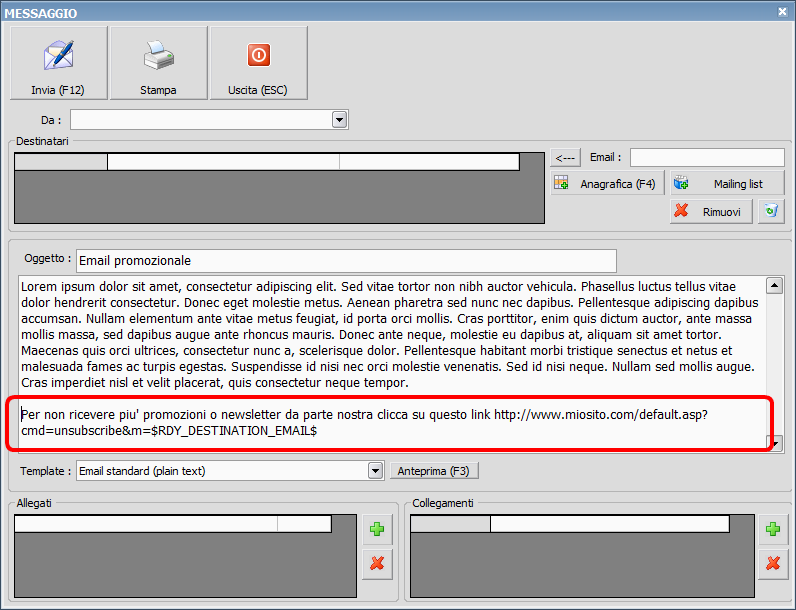
Task: Click the Oggetto subject field
Action: point(345,261)
